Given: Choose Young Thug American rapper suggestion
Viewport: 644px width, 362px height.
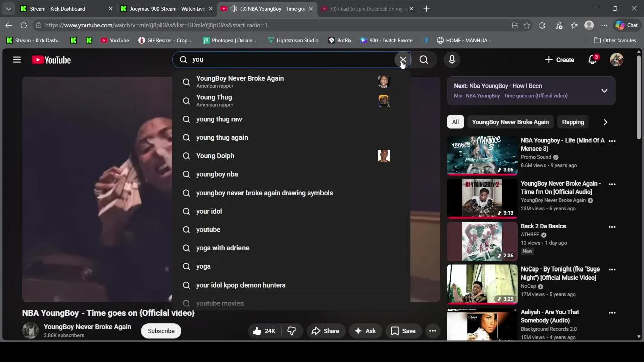Looking at the screenshot, I should pyautogui.click(x=291, y=101).
